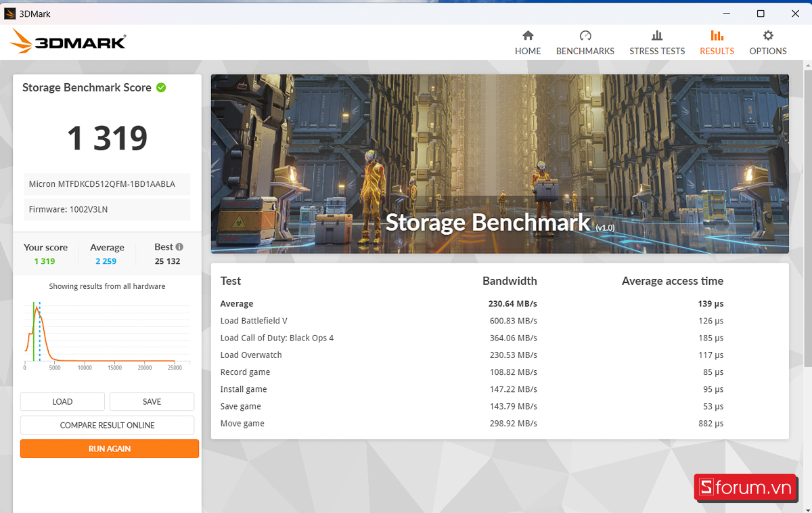Click the Stress Tests bar chart icon
This screenshot has height=513, width=812.
[x=657, y=35]
